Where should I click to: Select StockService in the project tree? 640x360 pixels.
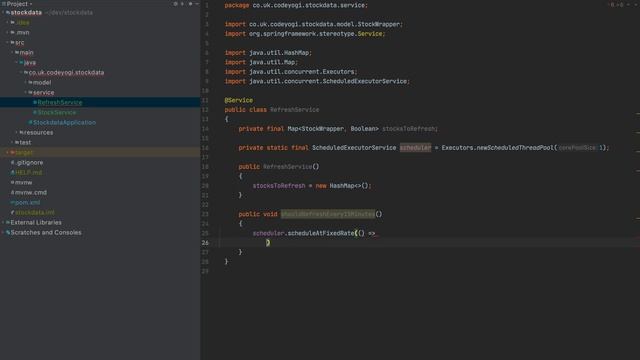coord(57,112)
